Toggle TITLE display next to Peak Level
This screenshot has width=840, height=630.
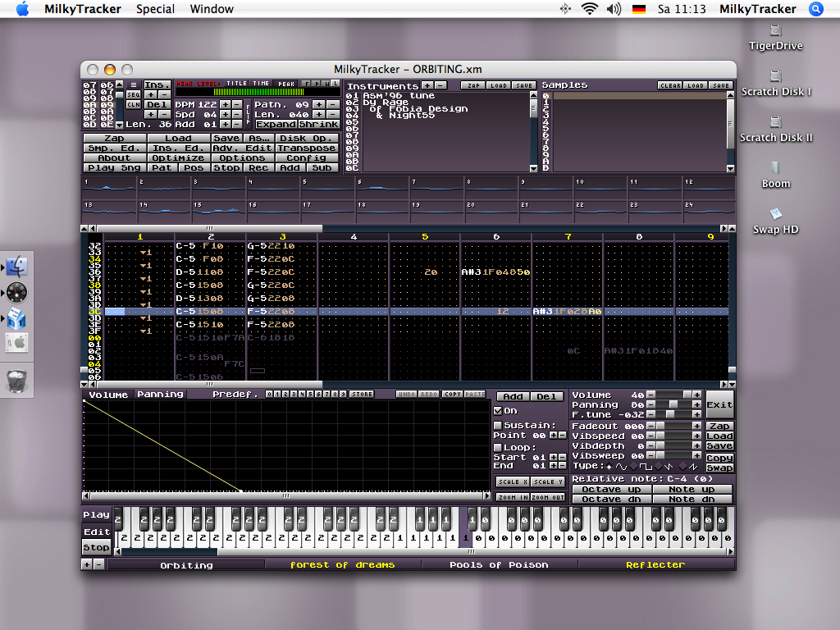[236, 84]
